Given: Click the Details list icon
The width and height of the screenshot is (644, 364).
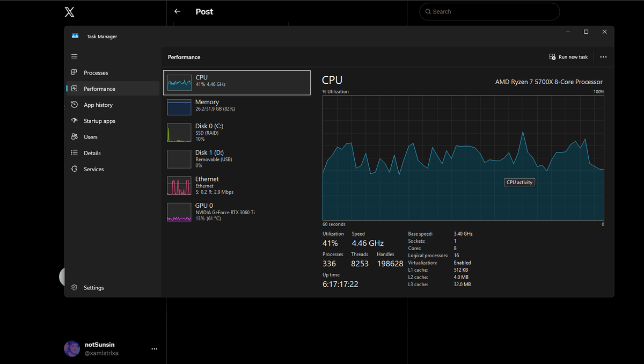Looking at the screenshot, I should pyautogui.click(x=74, y=153).
